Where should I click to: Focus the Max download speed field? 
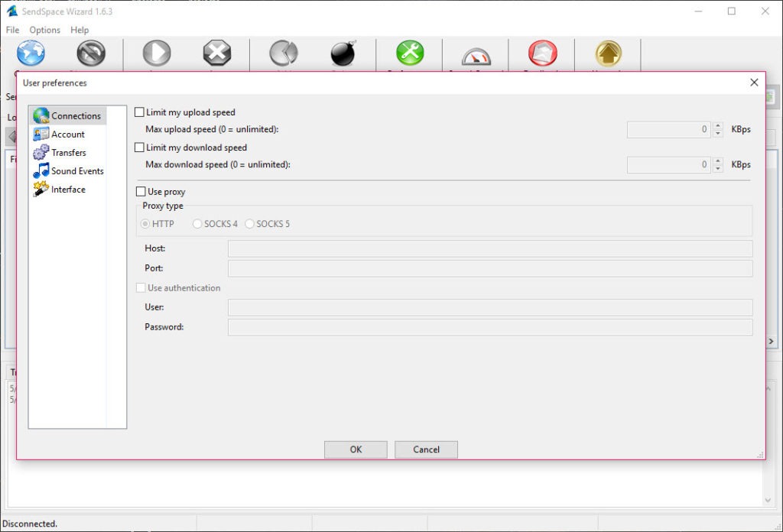coord(668,164)
